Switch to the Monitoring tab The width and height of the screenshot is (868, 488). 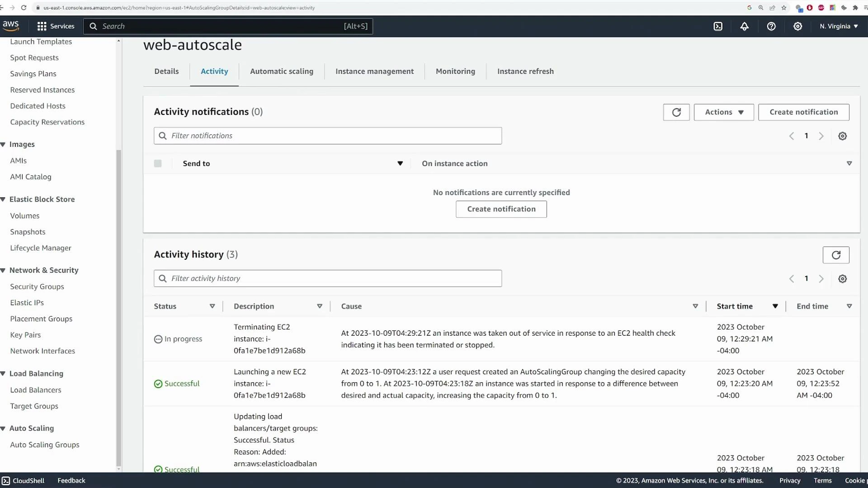coord(455,71)
